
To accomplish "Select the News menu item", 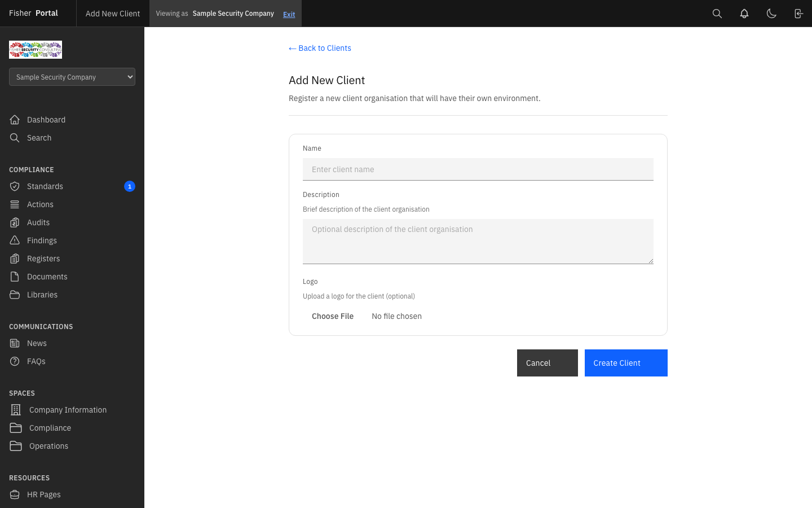I will click(x=37, y=343).
